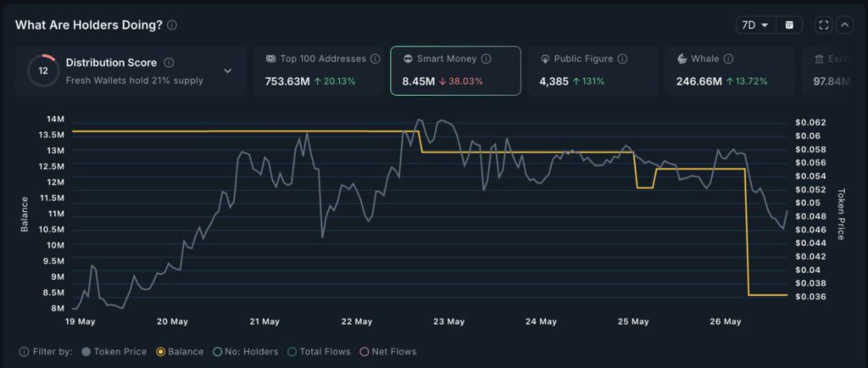Select the Whale holder card
This screenshot has width=868, height=368.
[x=729, y=70]
